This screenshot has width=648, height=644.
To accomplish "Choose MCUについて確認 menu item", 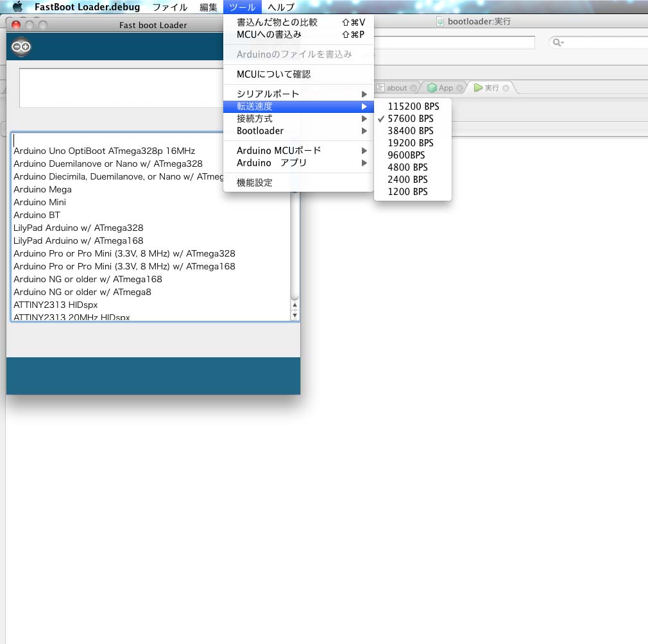I will (298, 74).
